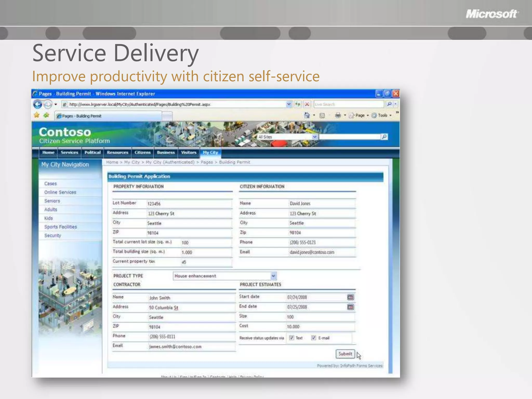
Task: Expand the command bar overflow chevron
Action: [397, 112]
